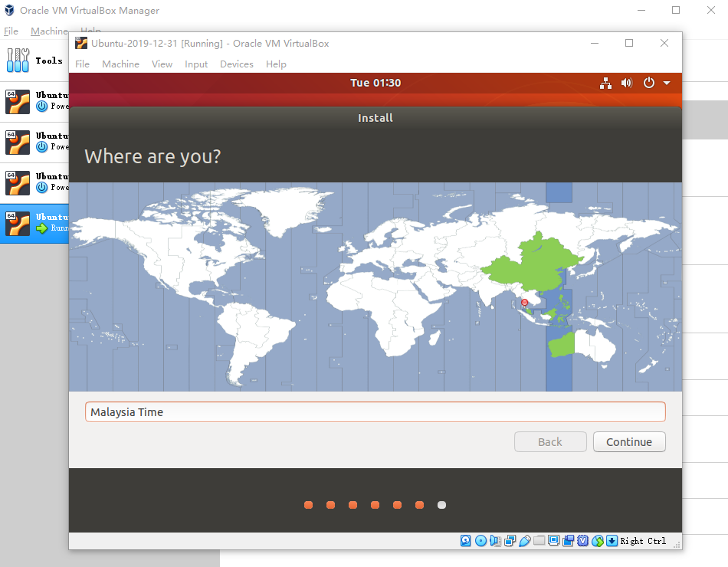Open the File menu of the VM window
Viewport: 728px width, 567px height.
click(82, 64)
